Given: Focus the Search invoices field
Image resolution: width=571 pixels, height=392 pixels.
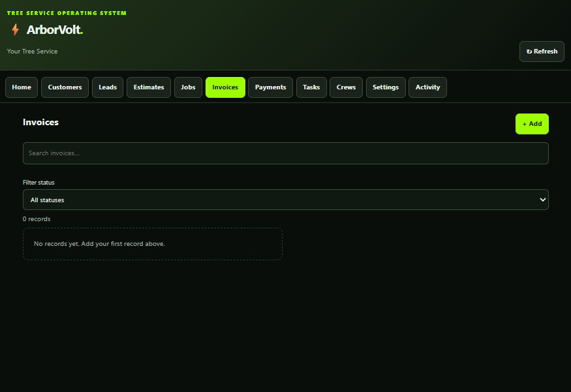Looking at the screenshot, I should [286, 153].
